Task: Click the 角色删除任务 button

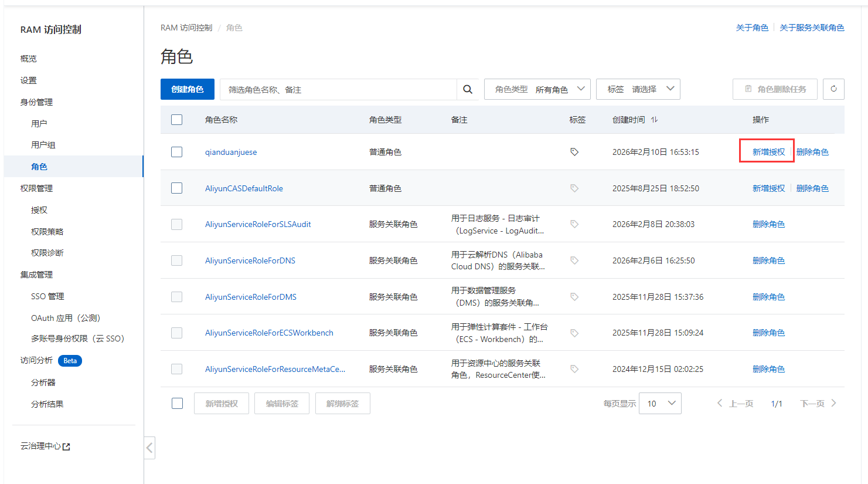Action: coord(775,89)
